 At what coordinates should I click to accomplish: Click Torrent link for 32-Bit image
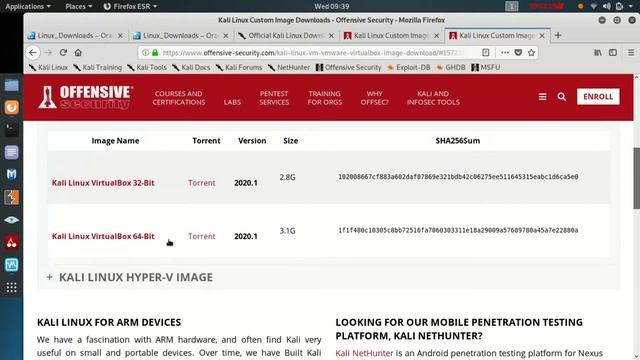[202, 183]
